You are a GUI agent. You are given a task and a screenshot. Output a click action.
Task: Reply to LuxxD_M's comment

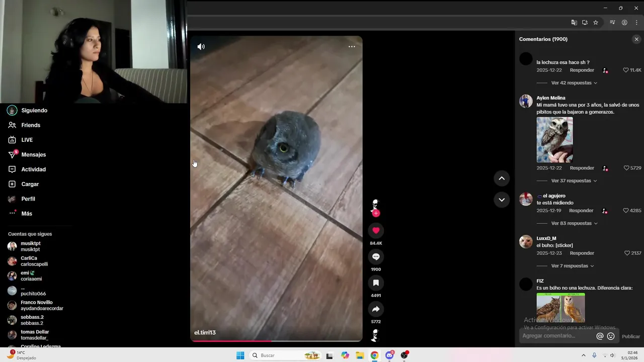tap(582, 253)
